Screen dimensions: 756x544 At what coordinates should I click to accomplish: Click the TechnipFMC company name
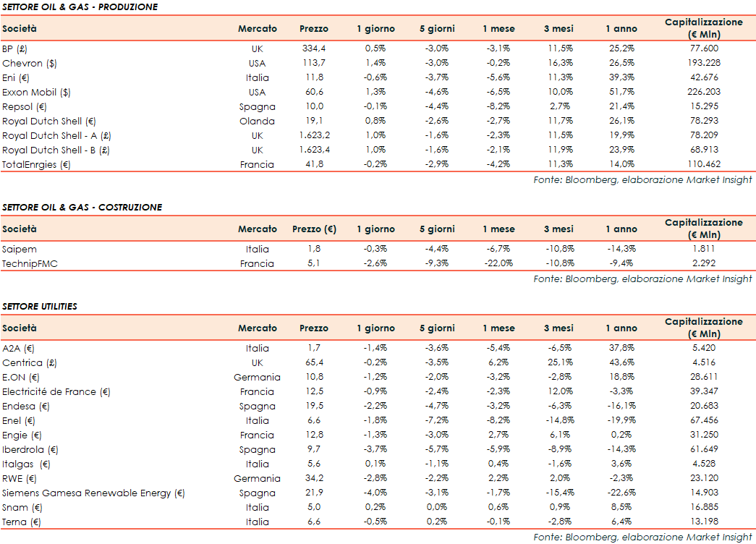tap(30, 263)
